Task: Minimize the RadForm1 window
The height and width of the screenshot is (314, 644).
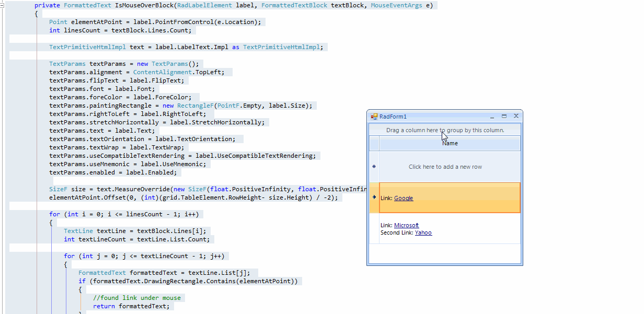Action: coord(492,117)
